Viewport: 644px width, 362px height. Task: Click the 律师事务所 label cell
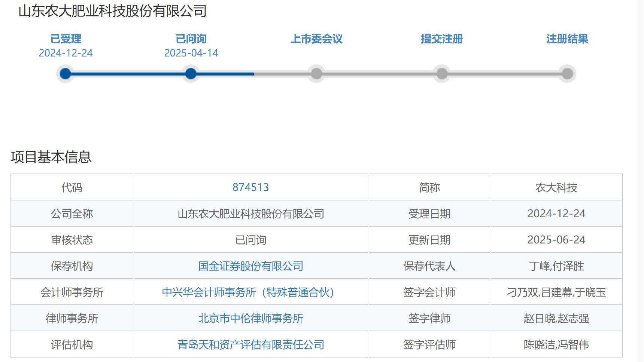click(72, 318)
